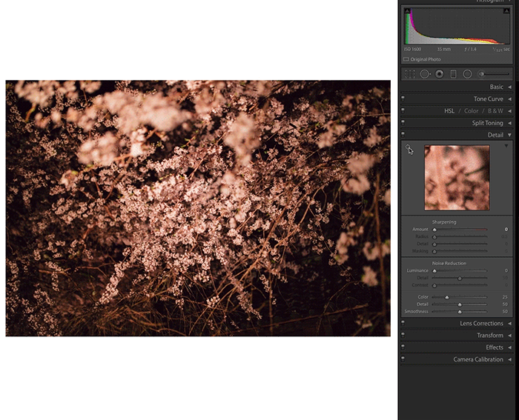
Task: Click the Luminance value 0
Action: click(506, 270)
